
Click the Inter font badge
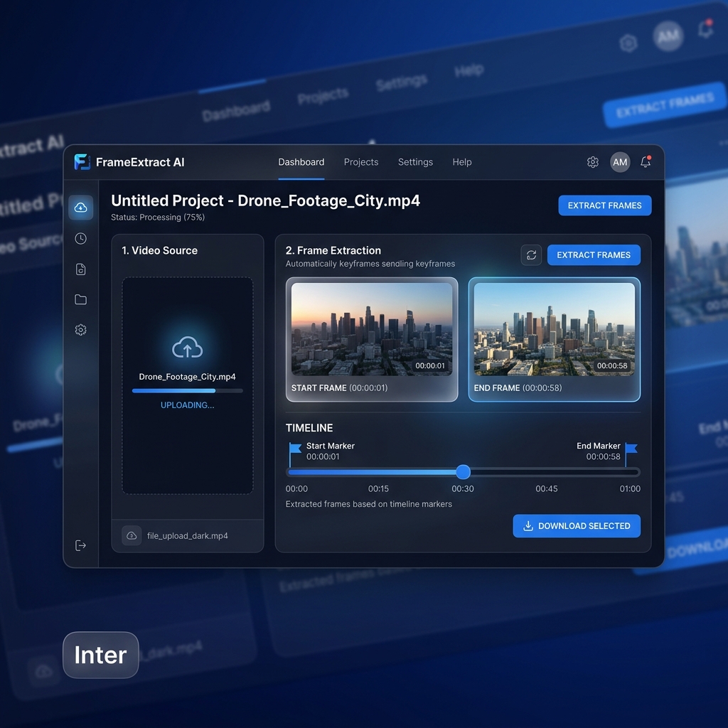pyautogui.click(x=101, y=655)
